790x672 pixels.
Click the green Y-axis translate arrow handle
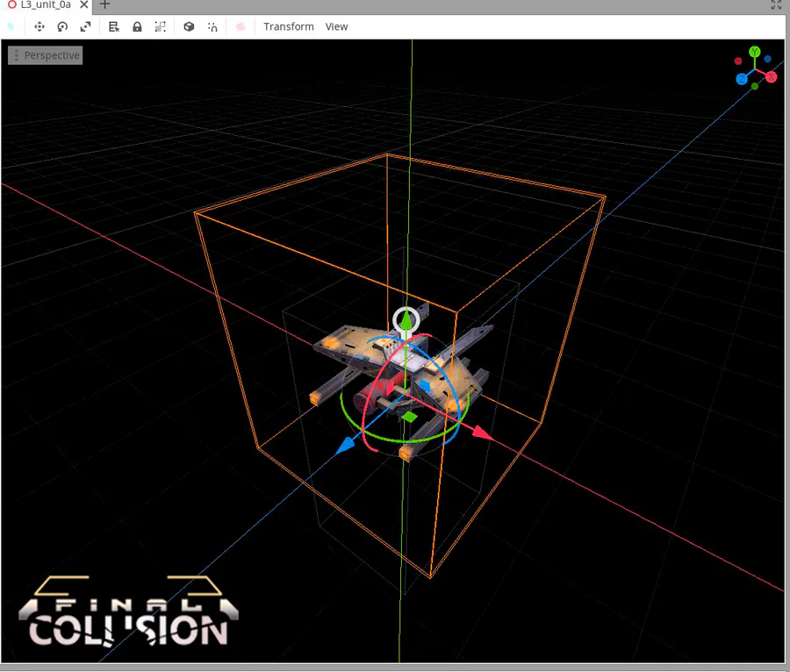coord(406,320)
